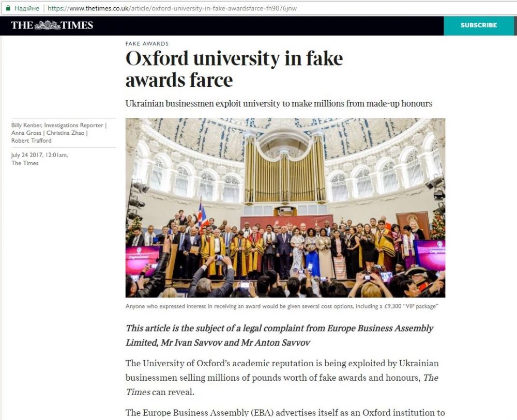The height and width of the screenshot is (420, 517).
Task: Click the Subscribe button
Action: [x=478, y=25]
